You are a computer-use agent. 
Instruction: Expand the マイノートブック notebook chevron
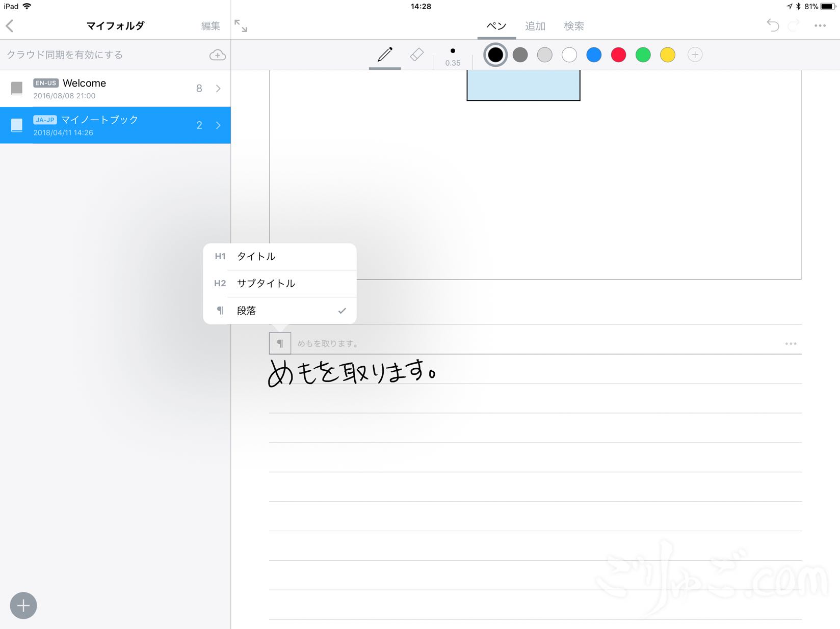pyautogui.click(x=218, y=125)
